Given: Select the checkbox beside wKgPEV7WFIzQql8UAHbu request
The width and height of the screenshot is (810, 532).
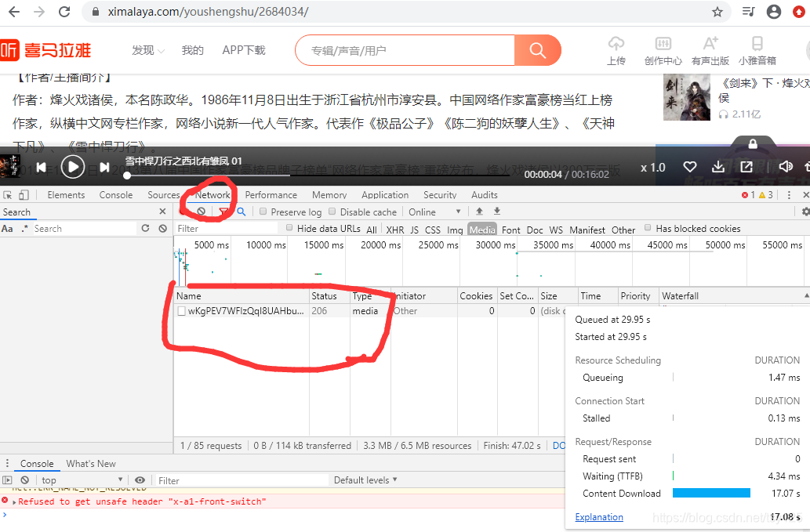Looking at the screenshot, I should point(181,311).
